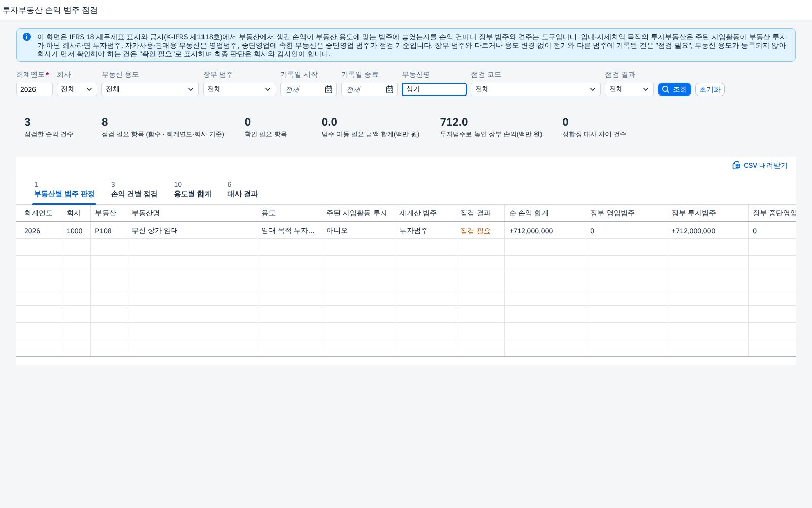Image resolution: width=812 pixels, height=508 pixels.
Task: Click the 회계연도 input field showing 2026
Action: 35,89
